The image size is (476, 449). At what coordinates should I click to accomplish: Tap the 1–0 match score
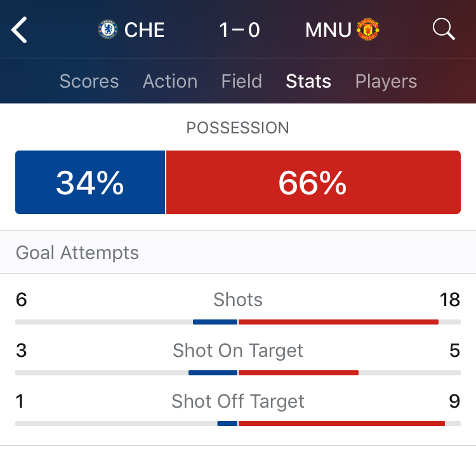pos(239,30)
